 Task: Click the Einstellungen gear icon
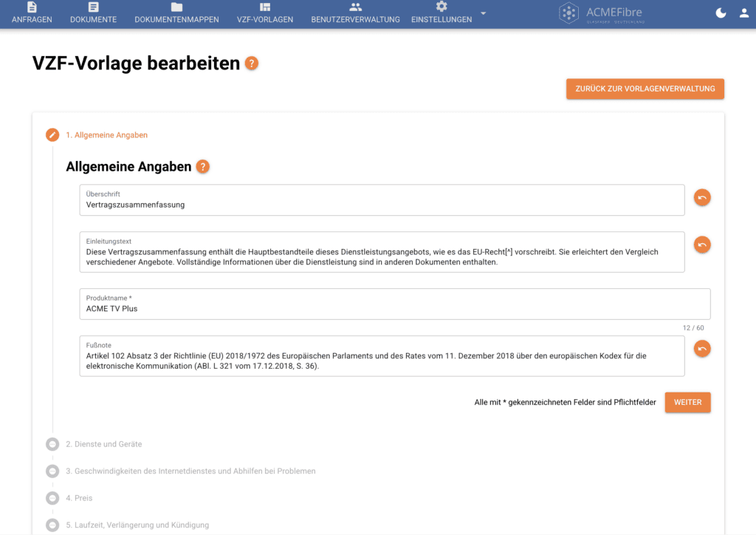441,6
